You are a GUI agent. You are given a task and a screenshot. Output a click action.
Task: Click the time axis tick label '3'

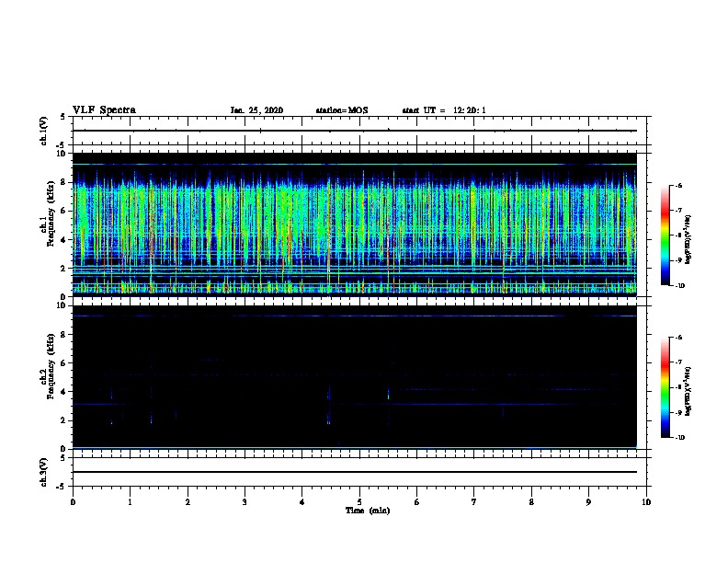click(x=245, y=501)
